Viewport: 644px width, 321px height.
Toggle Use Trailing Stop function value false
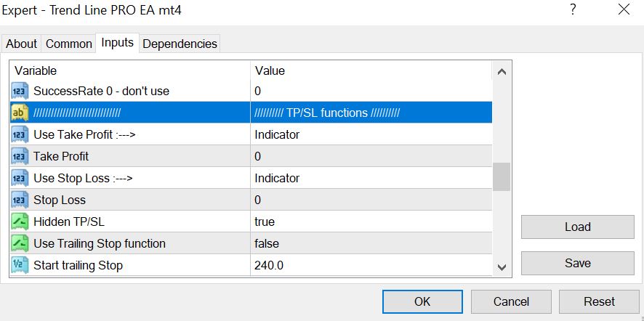(371, 243)
